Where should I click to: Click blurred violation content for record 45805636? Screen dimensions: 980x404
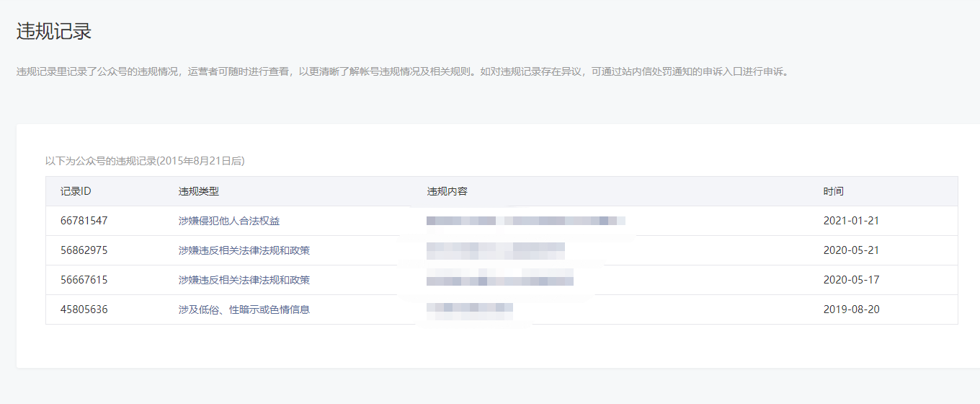point(469,309)
